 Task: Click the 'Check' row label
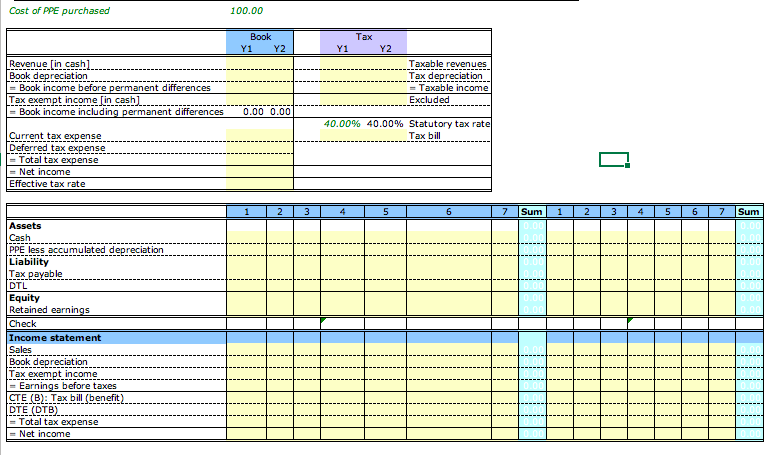[x=22, y=324]
